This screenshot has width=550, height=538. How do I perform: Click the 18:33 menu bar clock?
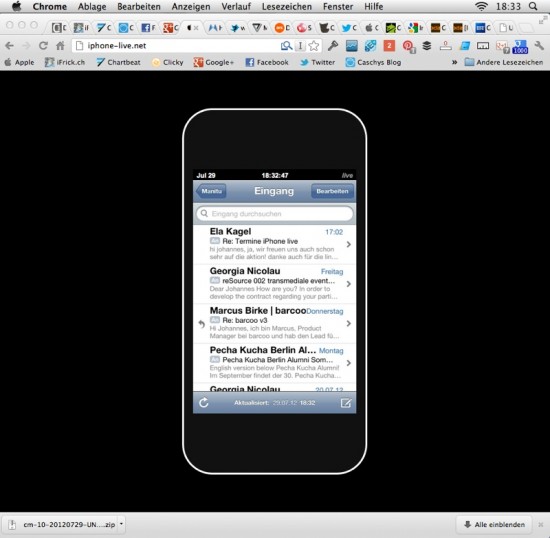[508, 6]
